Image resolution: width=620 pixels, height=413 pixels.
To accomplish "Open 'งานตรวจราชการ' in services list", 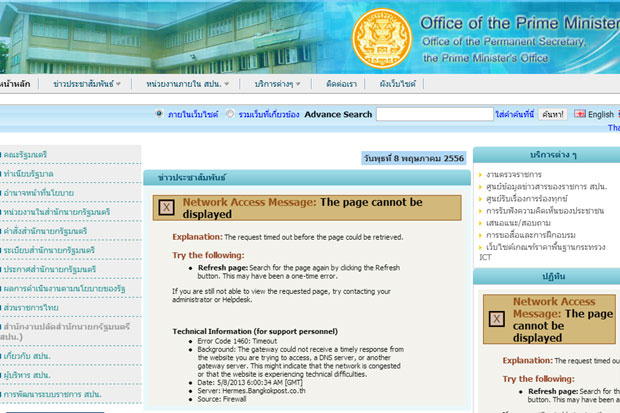I will click(x=522, y=174).
